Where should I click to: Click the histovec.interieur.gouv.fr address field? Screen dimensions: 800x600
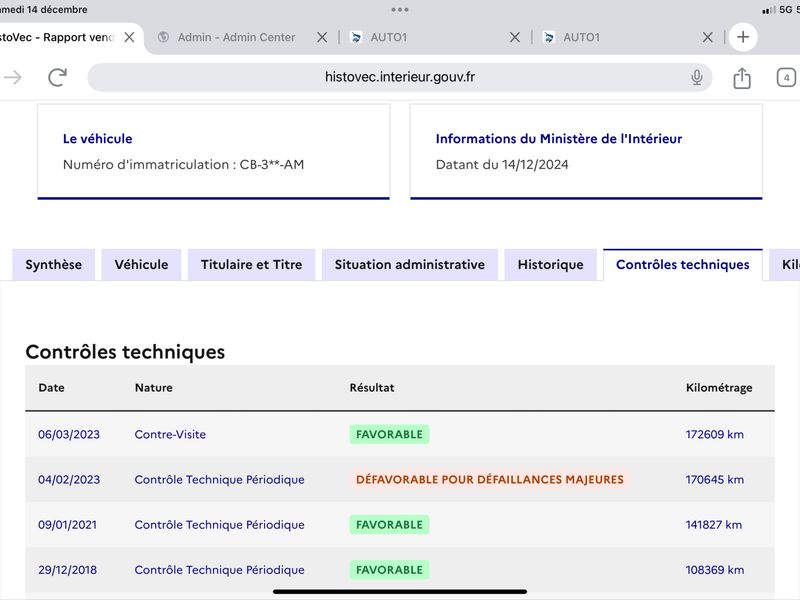(400, 78)
